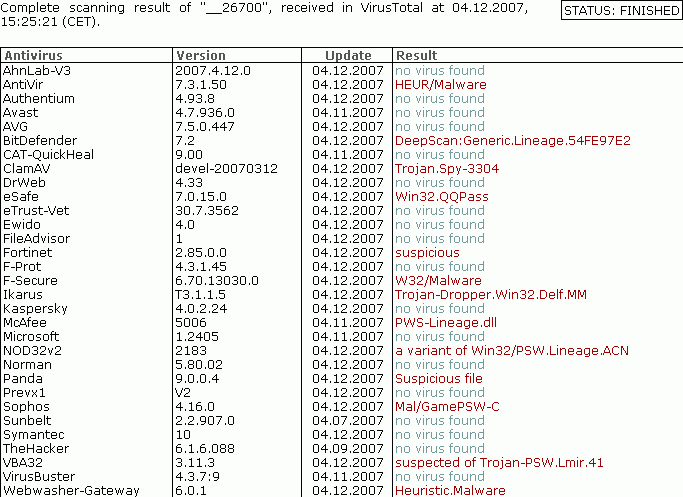The height and width of the screenshot is (497, 683).
Task: Select the DeepScan:Generic.Lineage.54FE97E2 result
Action: (x=513, y=141)
